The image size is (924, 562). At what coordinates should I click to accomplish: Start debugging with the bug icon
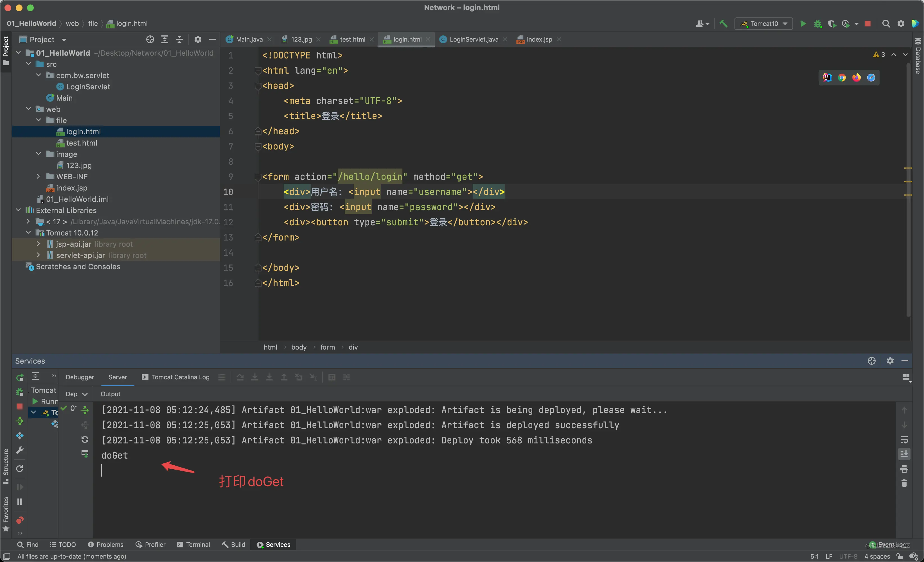(817, 24)
